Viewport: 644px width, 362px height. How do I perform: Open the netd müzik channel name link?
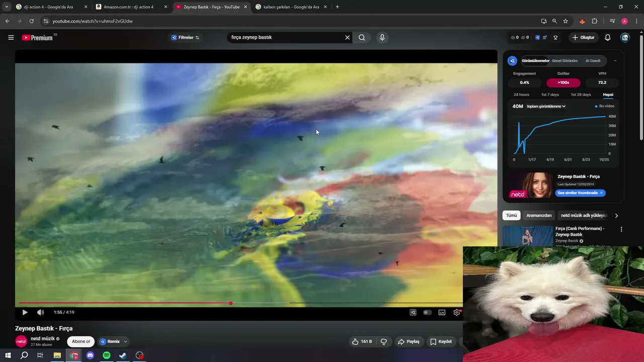pyautogui.click(x=43, y=338)
